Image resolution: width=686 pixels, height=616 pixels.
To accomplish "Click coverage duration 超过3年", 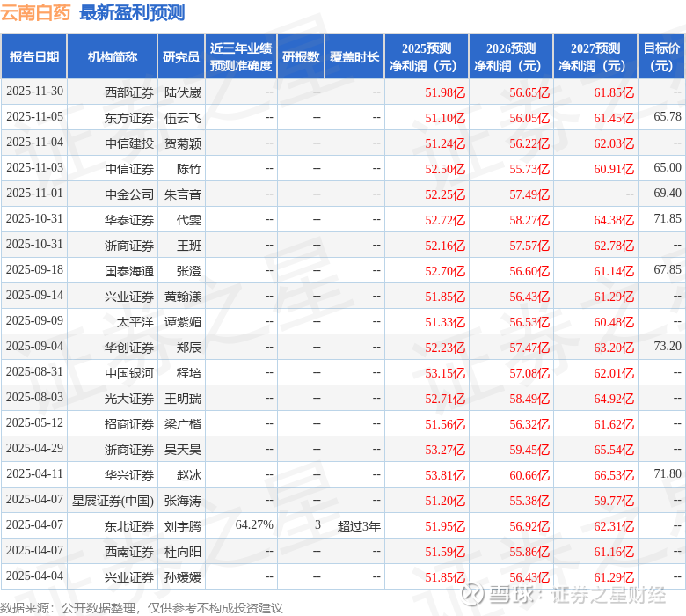I will point(359,526).
